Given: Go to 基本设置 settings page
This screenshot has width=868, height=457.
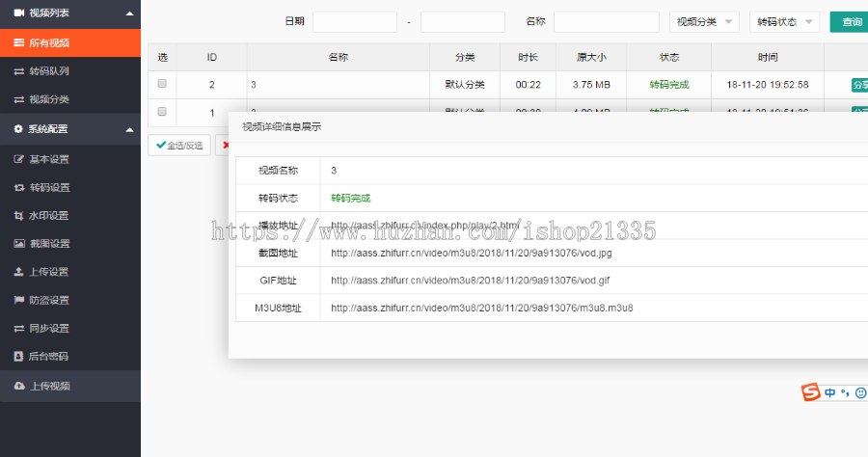Looking at the screenshot, I should (70, 159).
